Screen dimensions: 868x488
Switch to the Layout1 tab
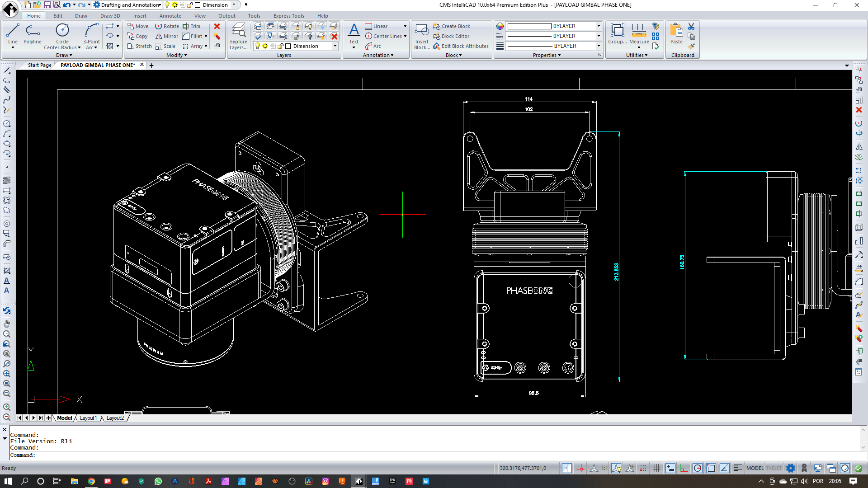click(x=88, y=418)
